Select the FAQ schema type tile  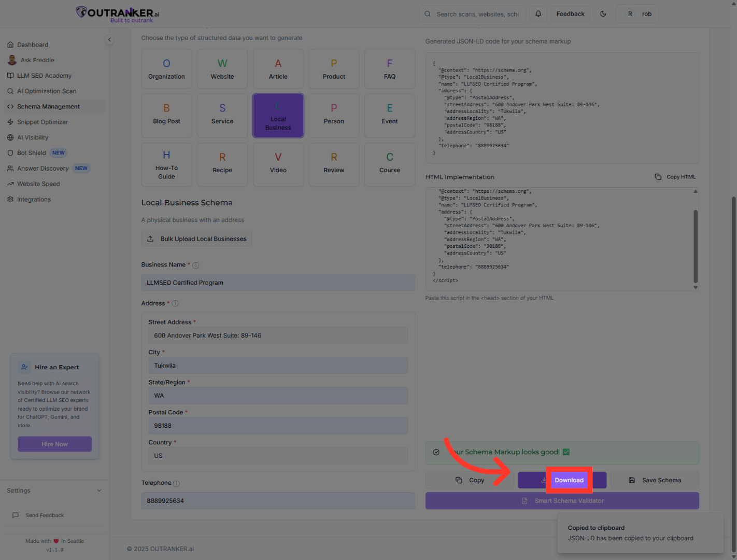tap(389, 69)
